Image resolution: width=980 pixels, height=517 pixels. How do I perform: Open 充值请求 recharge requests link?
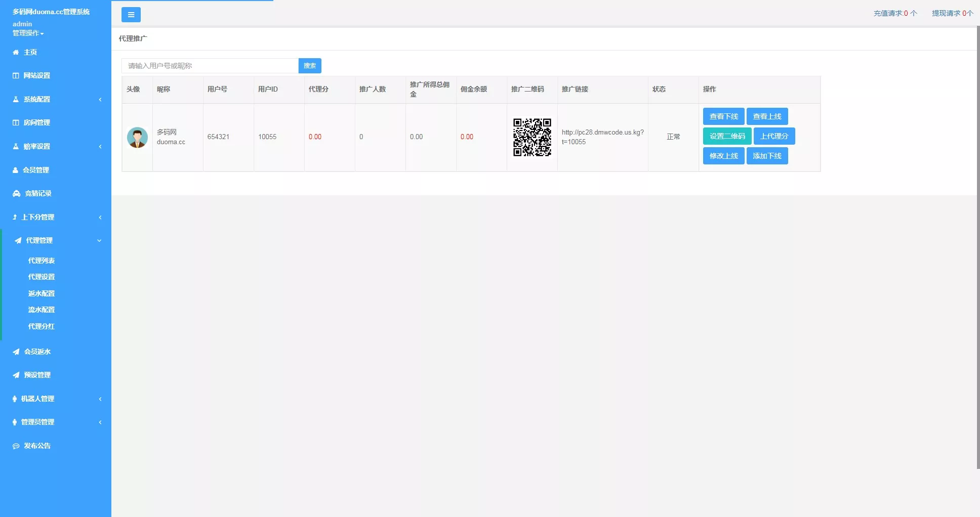click(894, 13)
